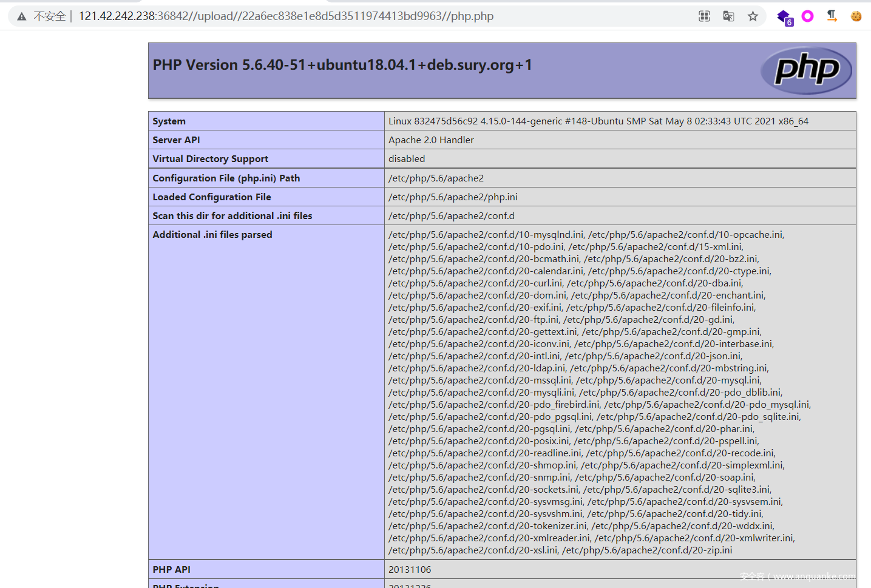Click the System row label
Image resolution: width=871 pixels, height=588 pixels.
pyautogui.click(x=169, y=121)
